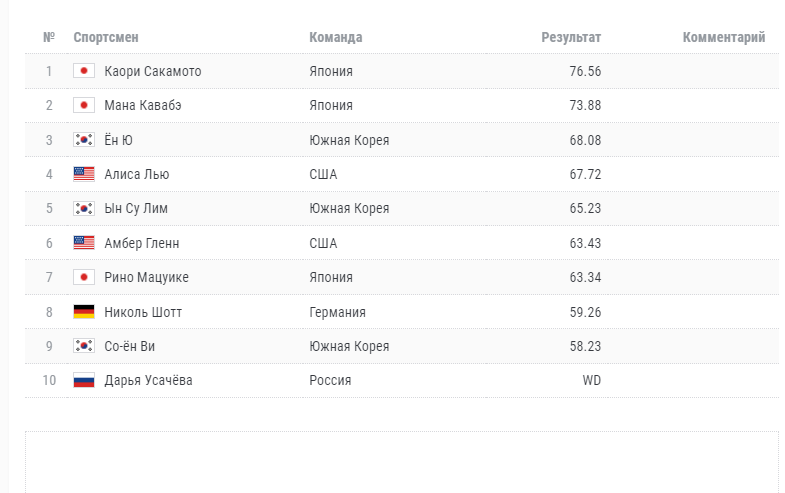The image size is (785, 493).
Task: Click Japan flag beside Рино Мацуике
Action: point(84,277)
